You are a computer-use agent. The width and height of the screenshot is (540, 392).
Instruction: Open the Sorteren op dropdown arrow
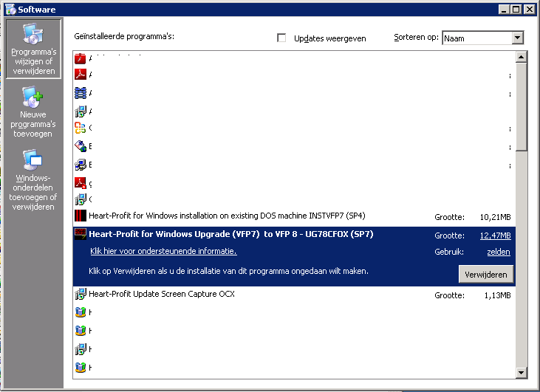(517, 38)
